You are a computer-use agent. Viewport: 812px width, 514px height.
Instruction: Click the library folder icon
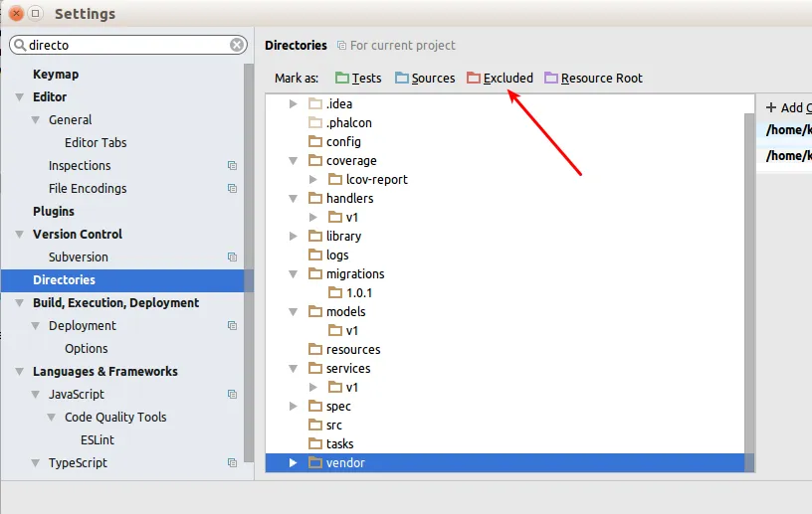[x=315, y=236]
